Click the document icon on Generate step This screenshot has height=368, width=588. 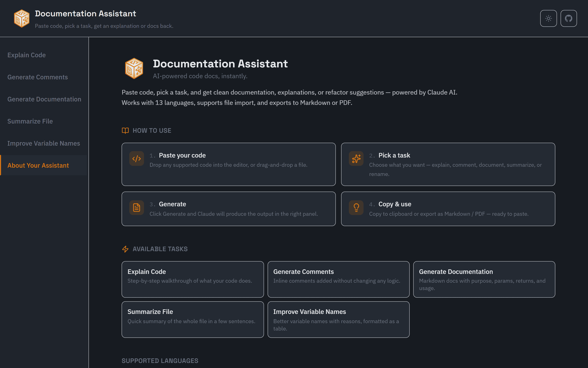[137, 208]
